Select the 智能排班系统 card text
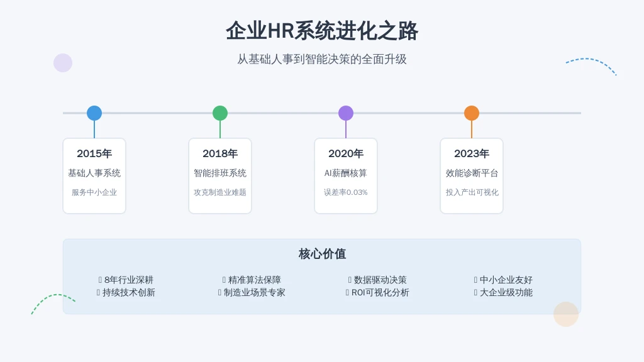 pyautogui.click(x=220, y=173)
